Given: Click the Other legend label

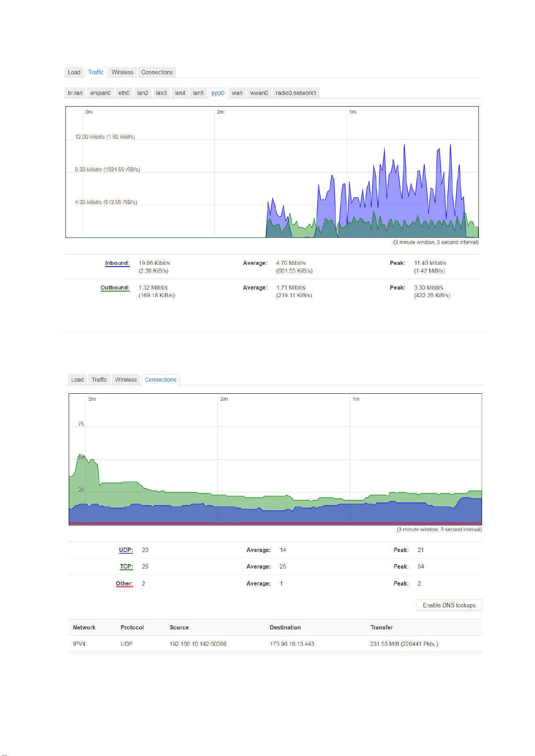Looking at the screenshot, I should pos(124,584).
